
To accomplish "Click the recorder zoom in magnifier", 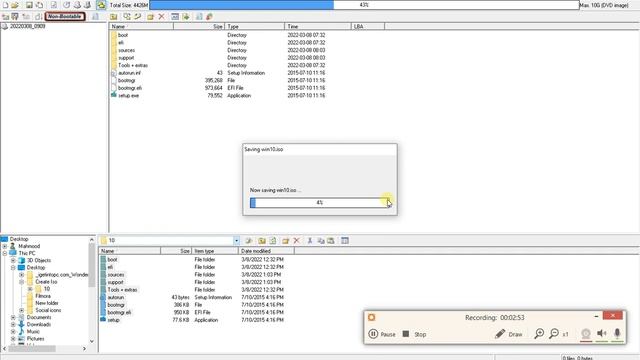I will (539, 333).
